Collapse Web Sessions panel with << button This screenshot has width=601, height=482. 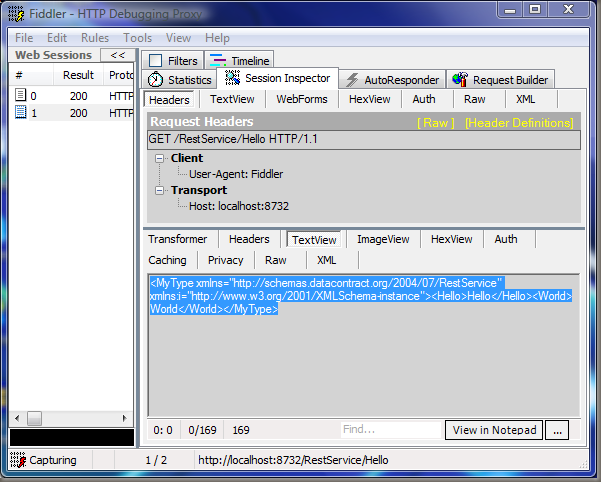point(117,55)
